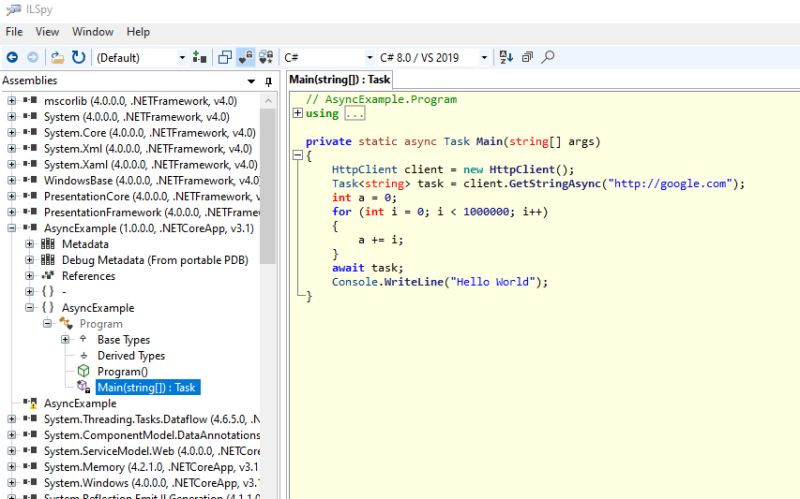Click the Back navigation arrow
800x499 pixels.
point(12,57)
